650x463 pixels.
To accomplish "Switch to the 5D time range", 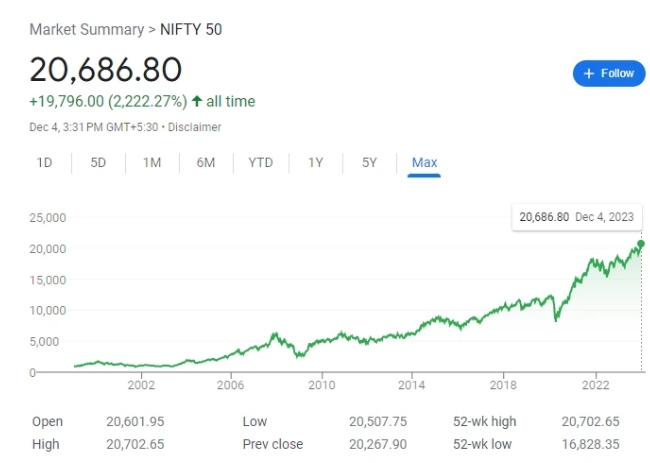I will [x=98, y=163].
